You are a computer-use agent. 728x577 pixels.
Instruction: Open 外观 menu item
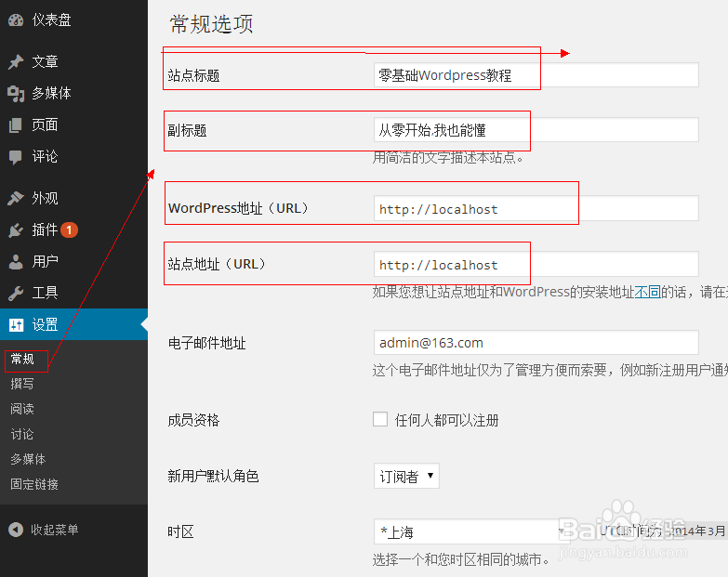point(45,198)
